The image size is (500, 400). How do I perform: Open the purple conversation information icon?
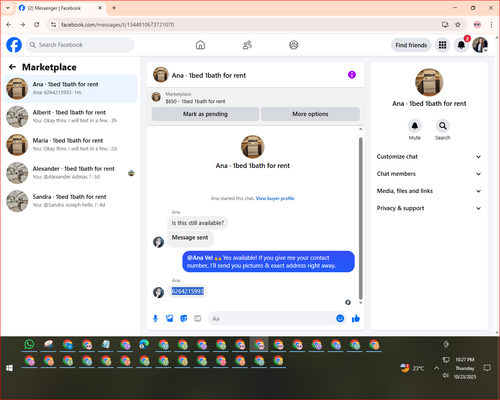[352, 75]
